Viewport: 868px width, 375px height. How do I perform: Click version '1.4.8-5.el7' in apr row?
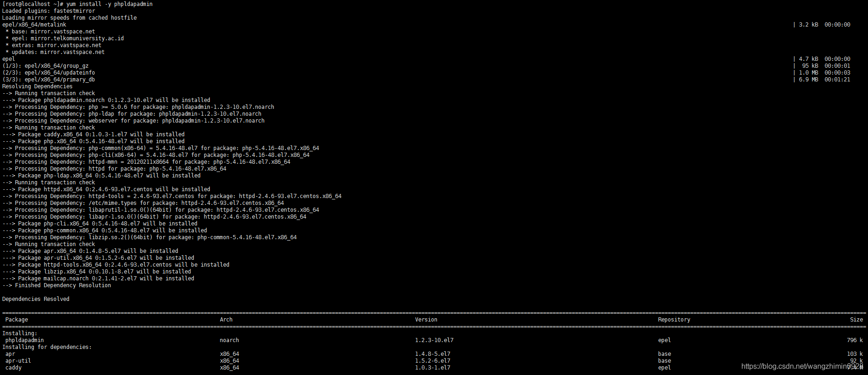[433, 354]
